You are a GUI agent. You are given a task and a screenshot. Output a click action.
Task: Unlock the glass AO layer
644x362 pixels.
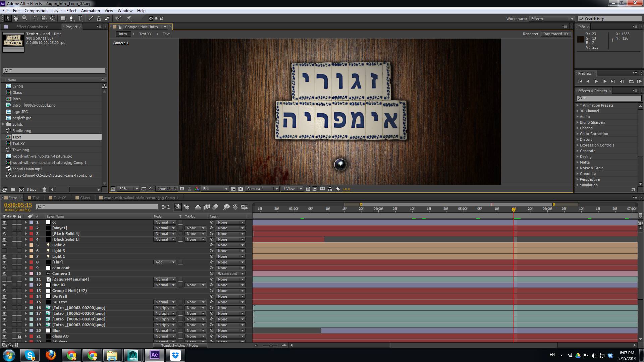coord(19,336)
